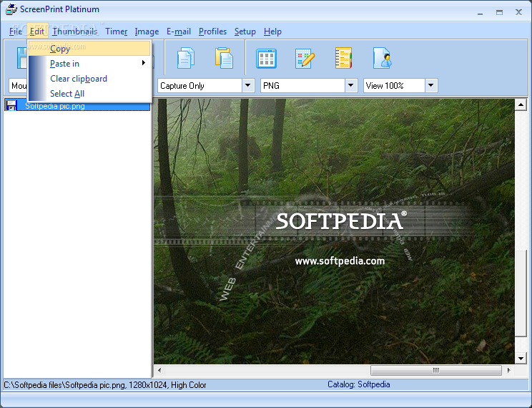The image size is (532, 408).
Task: Close the ScreenPrint Platinum window
Action: [518, 12]
